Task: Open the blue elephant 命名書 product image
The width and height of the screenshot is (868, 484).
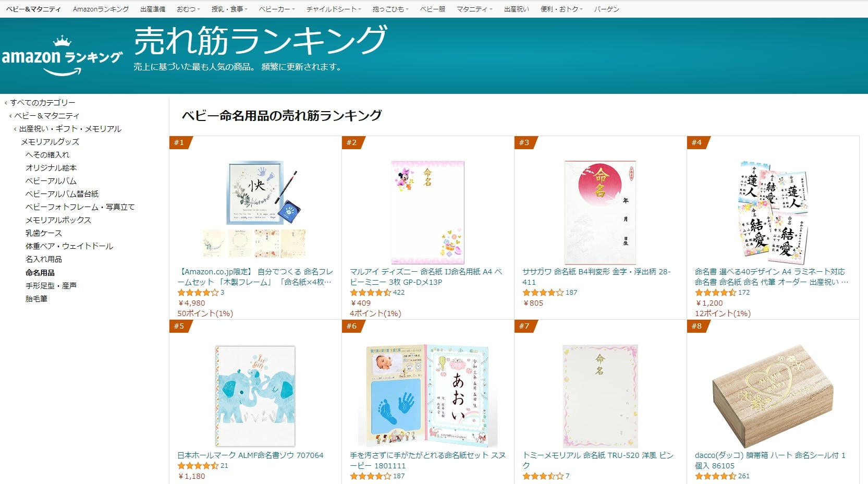Action: coord(255,395)
